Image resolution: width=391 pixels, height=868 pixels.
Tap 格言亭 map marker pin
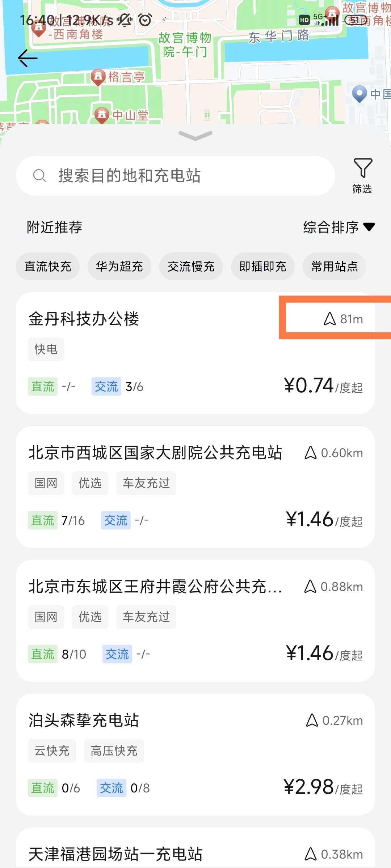click(98, 76)
